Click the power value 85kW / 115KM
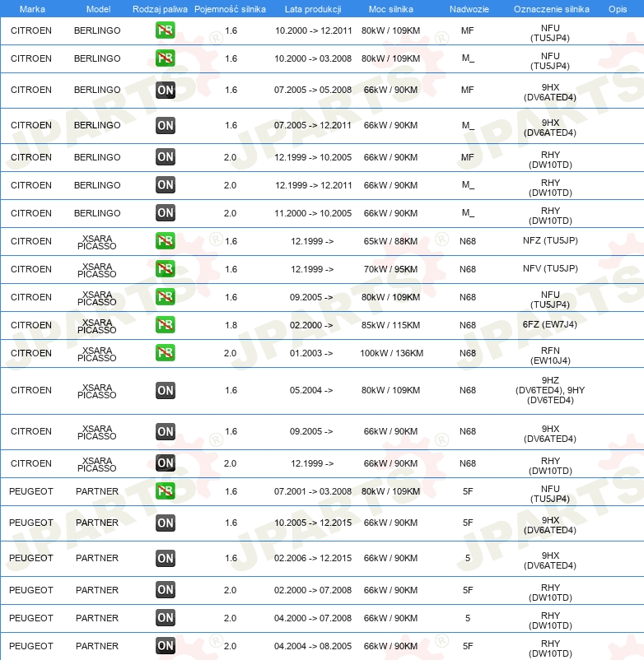Screen dimensions: 644x660 click(x=391, y=325)
